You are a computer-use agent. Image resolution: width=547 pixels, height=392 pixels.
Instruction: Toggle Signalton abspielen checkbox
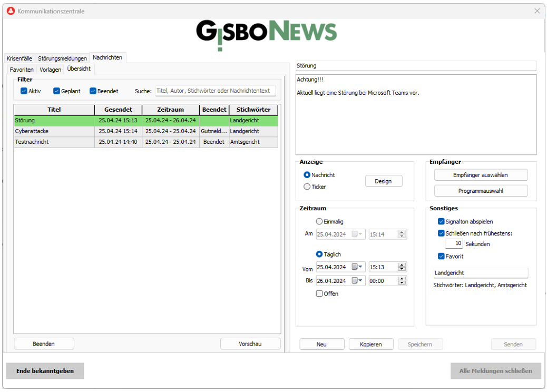tap(441, 221)
